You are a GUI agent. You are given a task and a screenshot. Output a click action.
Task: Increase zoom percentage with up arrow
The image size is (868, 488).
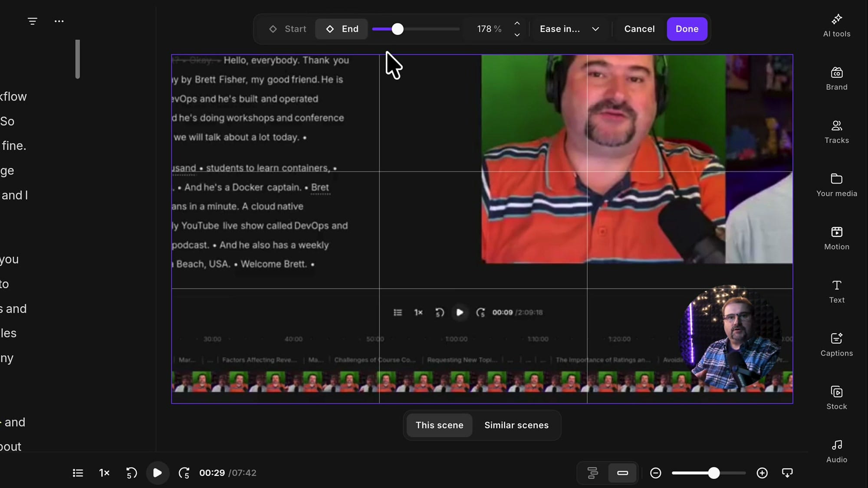pos(517,23)
